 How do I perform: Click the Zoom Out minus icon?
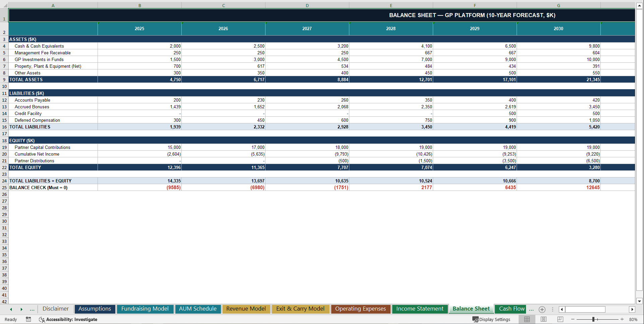(573, 319)
